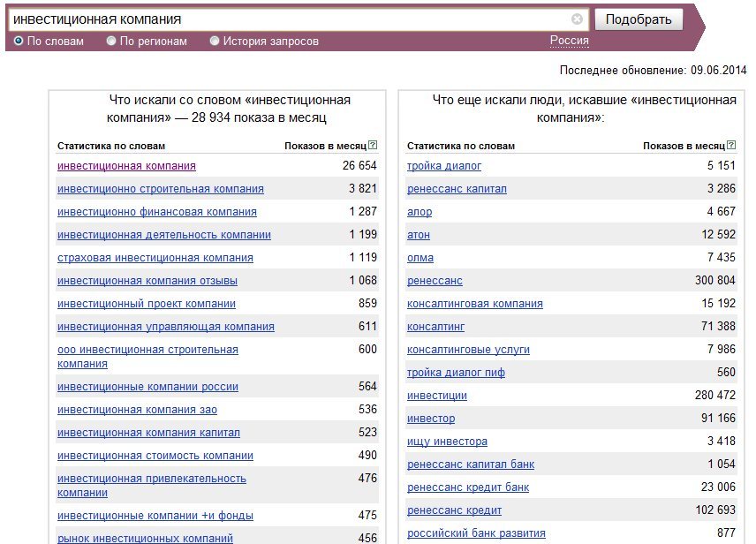Open the 'консалтинговые услуги' related query
The image size is (756, 544).
468,350
